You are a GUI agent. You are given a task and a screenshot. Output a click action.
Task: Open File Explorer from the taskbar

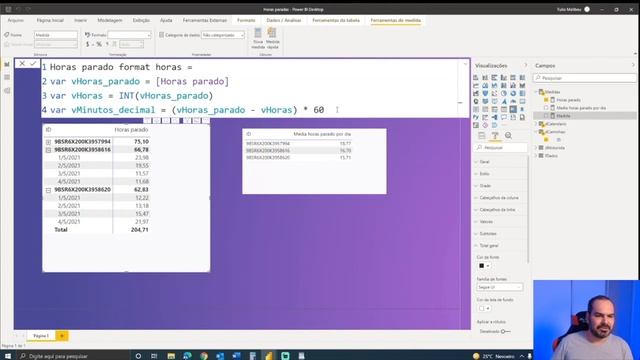(x=171, y=356)
